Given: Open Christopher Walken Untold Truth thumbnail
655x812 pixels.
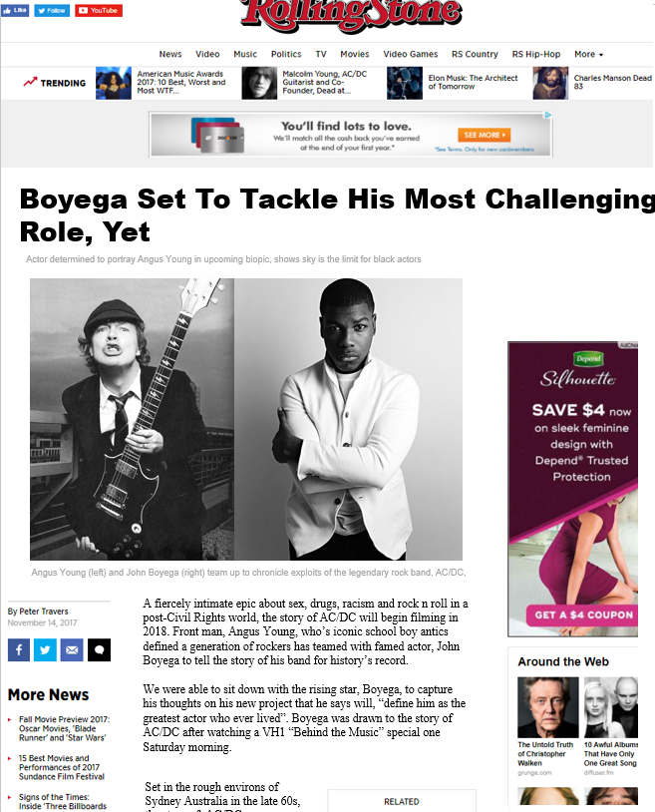Looking at the screenshot, I should (x=548, y=707).
